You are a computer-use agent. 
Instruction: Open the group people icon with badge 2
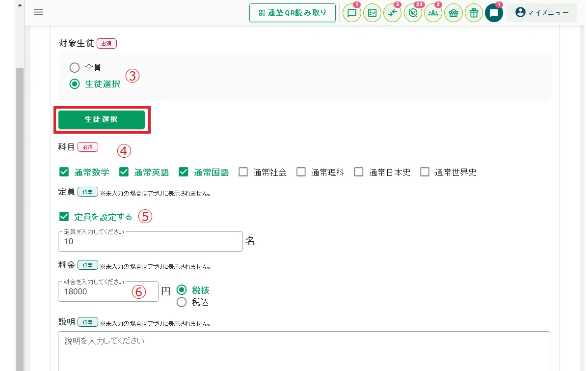(433, 13)
